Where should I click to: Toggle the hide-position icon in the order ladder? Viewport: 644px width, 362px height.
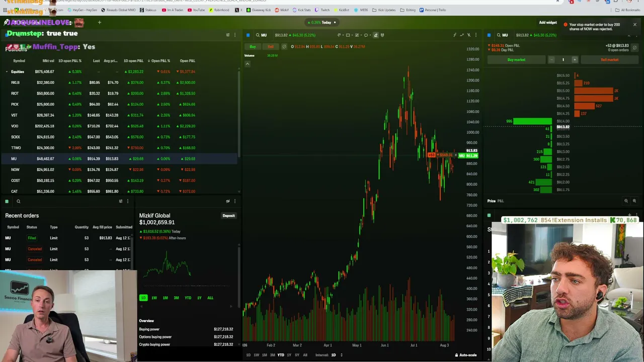pos(634,48)
